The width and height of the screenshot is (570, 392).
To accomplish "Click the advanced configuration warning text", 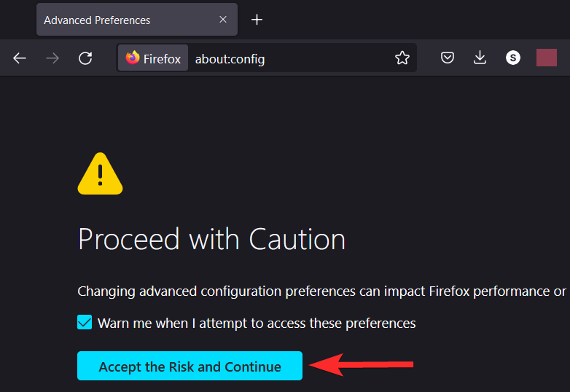I will pos(321,291).
